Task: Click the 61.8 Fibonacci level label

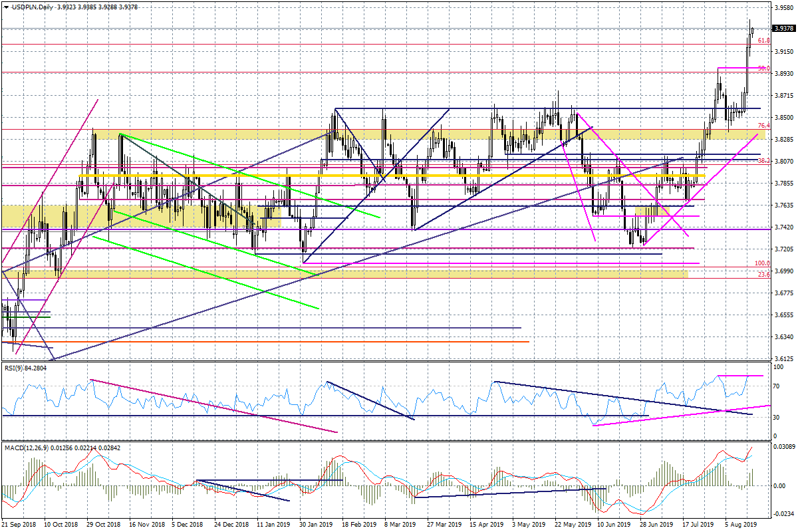Action: [763, 41]
